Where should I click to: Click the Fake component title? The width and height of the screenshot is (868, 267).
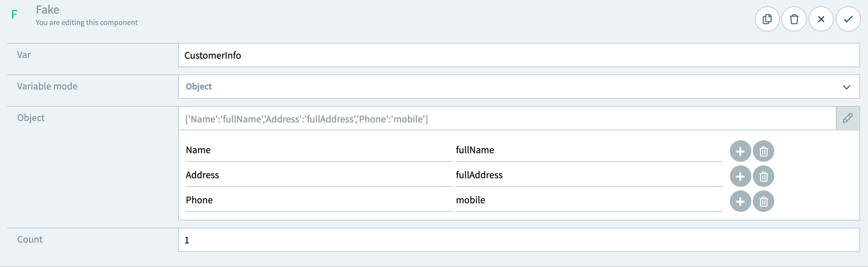[x=48, y=10]
